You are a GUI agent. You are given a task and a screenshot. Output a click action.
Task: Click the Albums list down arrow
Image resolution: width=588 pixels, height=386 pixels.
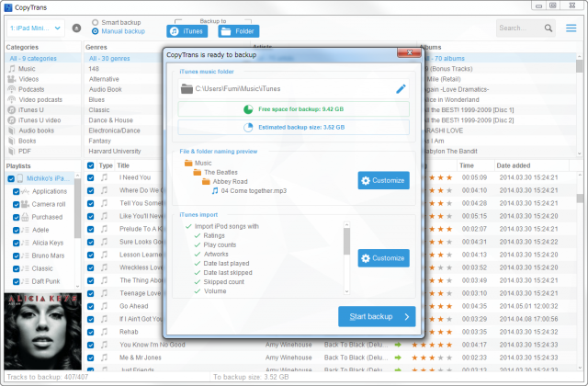pos(580,153)
